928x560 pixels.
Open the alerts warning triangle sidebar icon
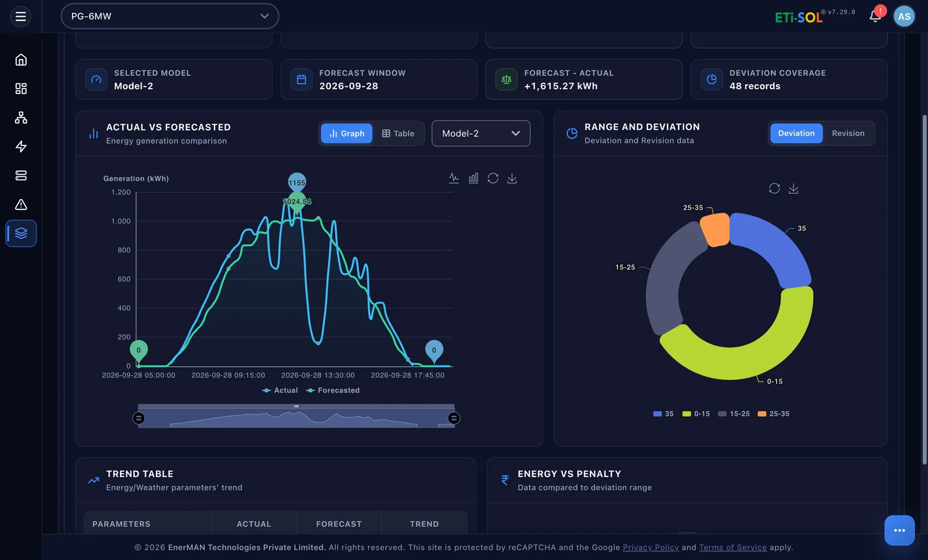click(x=21, y=205)
